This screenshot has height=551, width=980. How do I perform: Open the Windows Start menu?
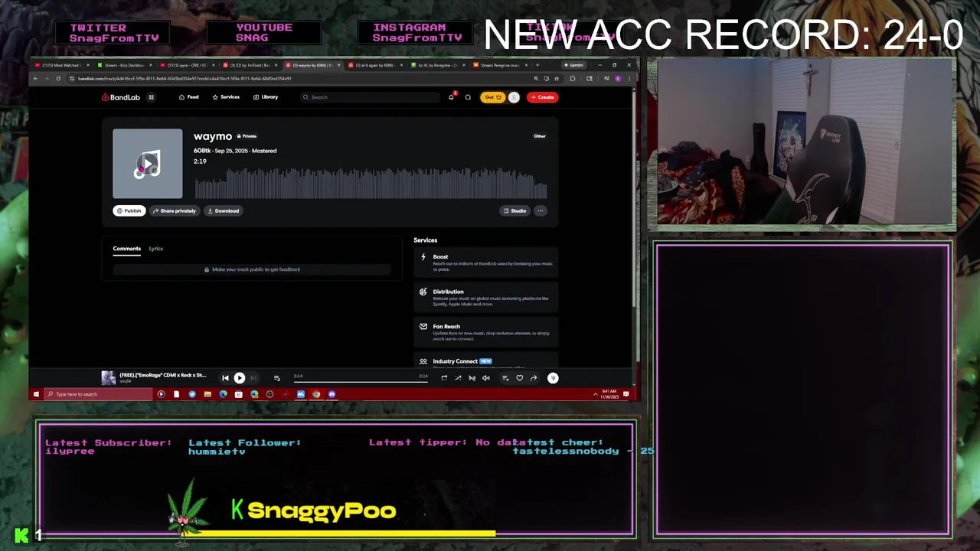coord(36,394)
